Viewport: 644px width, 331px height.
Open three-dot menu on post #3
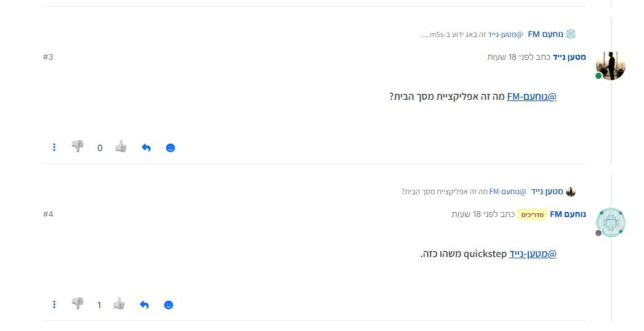click(x=54, y=147)
